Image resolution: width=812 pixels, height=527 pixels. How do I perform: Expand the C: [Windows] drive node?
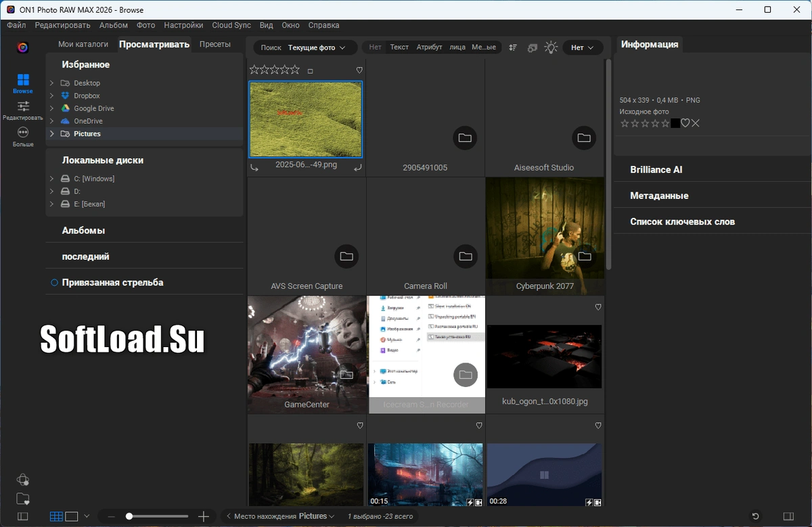tap(52, 179)
